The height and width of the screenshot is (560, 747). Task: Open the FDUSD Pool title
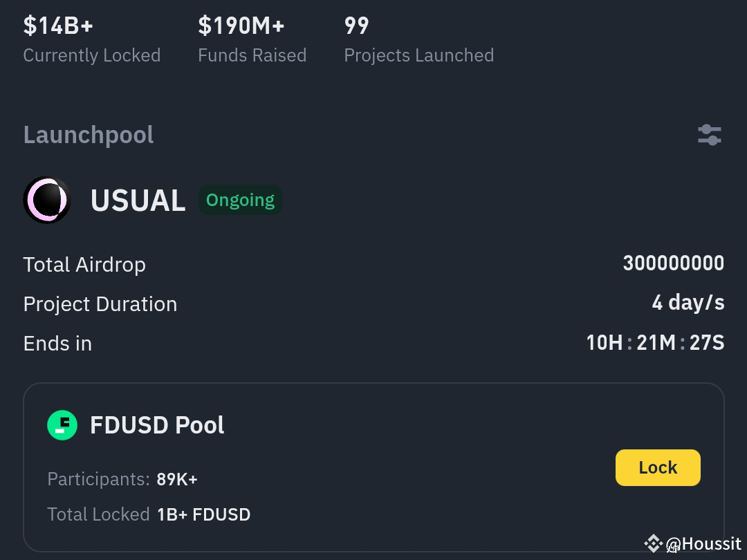point(157,425)
